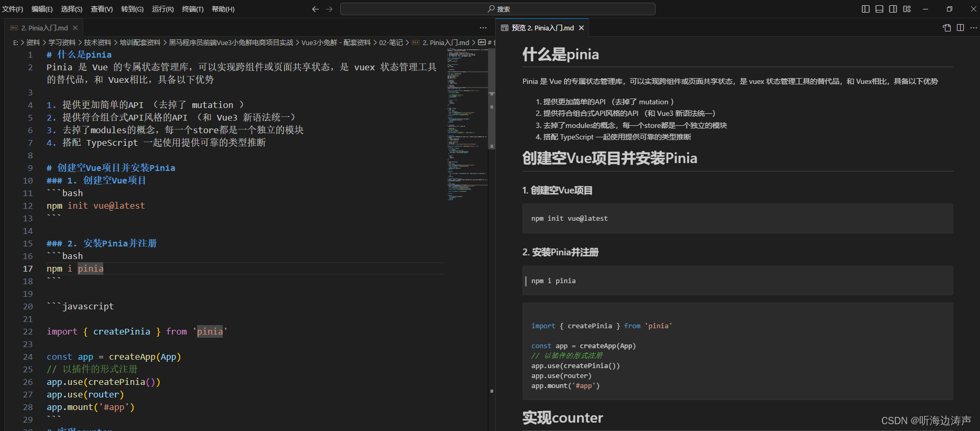Open the 编辑(E) menu

coord(42,9)
